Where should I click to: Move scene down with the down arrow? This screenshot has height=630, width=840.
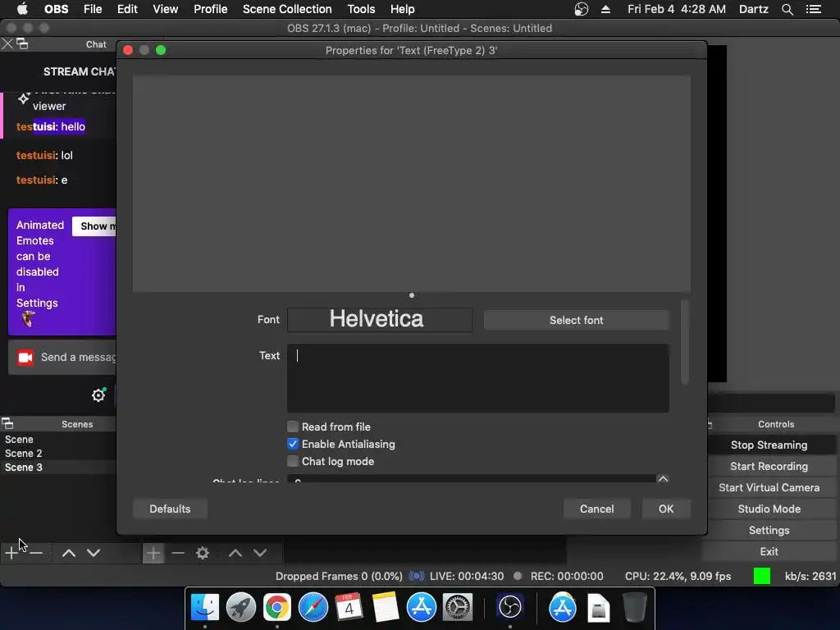coord(94,552)
